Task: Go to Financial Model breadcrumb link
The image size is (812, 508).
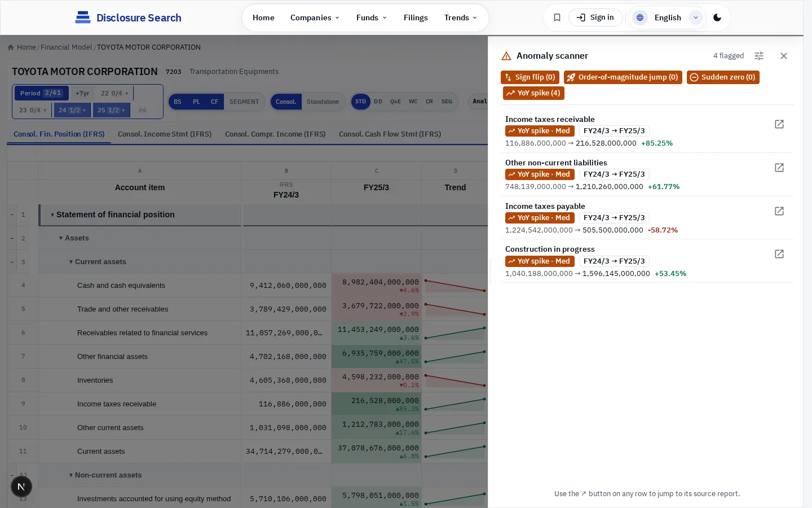Action: pyautogui.click(x=66, y=47)
